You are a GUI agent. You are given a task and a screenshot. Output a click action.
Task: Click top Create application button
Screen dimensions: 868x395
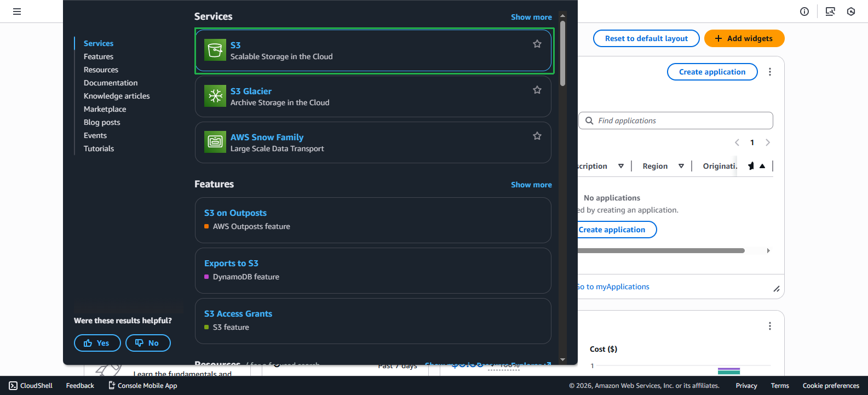712,72
